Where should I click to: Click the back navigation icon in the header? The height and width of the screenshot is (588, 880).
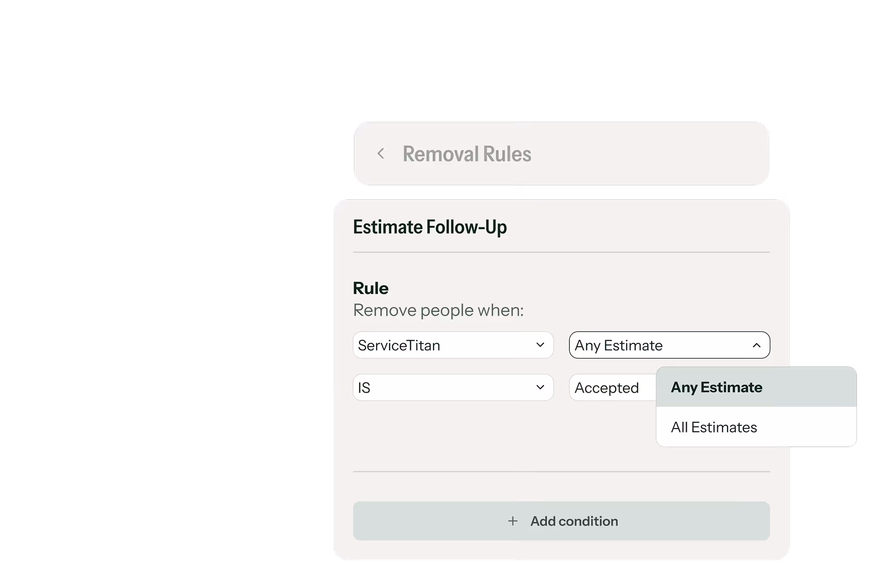[381, 154]
